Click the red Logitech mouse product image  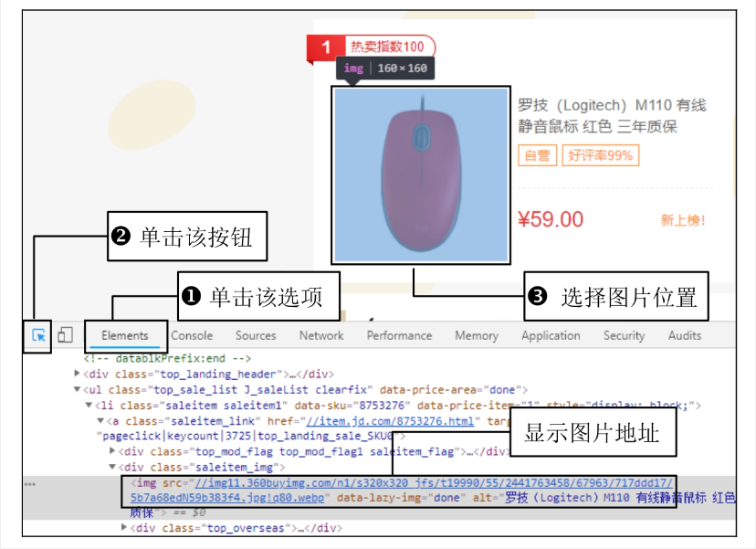coord(421,175)
